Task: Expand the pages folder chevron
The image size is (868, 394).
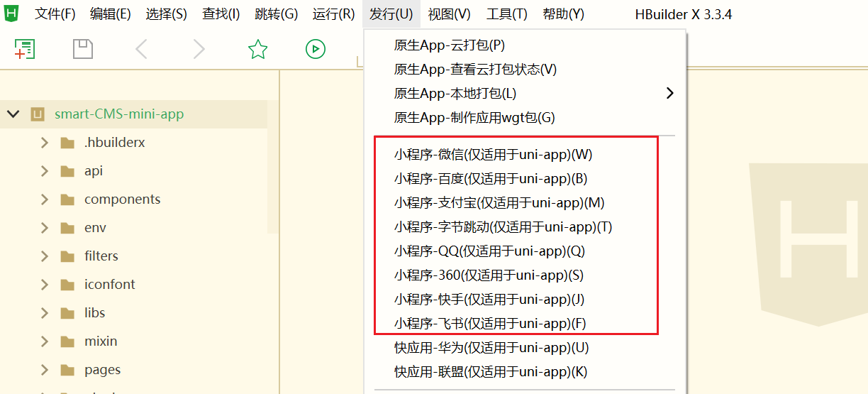Action: [x=45, y=370]
